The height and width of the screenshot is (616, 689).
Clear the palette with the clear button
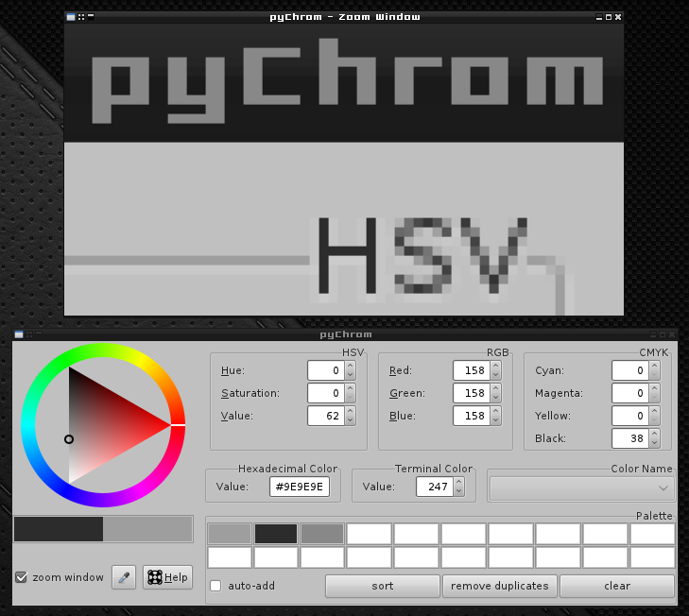616,586
